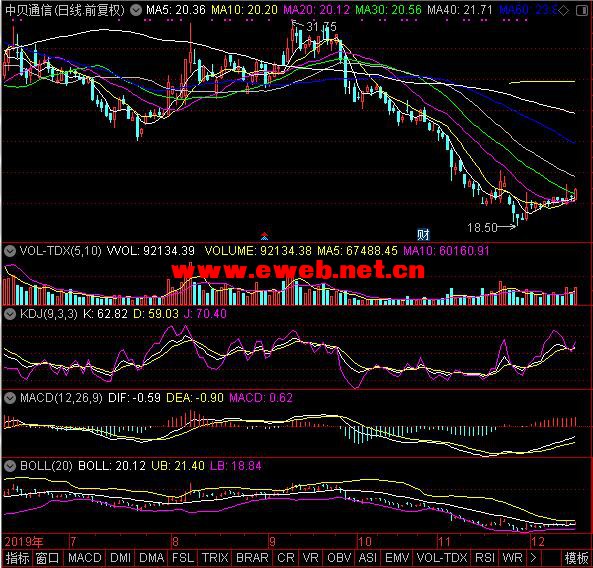Click the 指标 button

tap(17, 558)
